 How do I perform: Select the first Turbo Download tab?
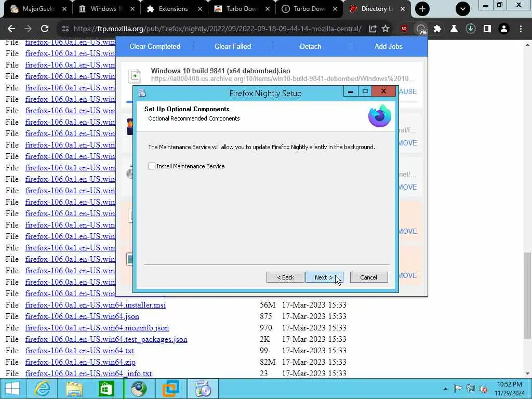click(242, 9)
